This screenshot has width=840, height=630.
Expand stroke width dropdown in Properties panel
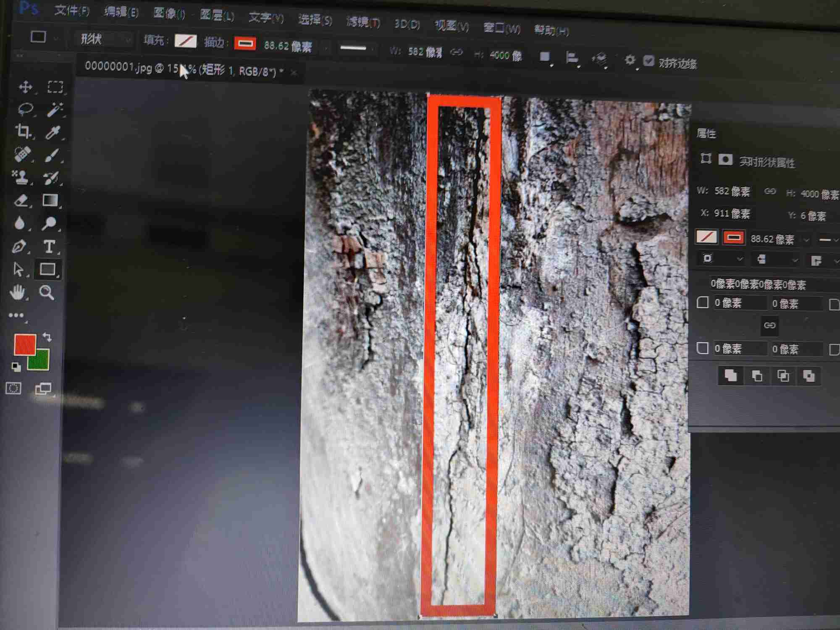click(806, 240)
